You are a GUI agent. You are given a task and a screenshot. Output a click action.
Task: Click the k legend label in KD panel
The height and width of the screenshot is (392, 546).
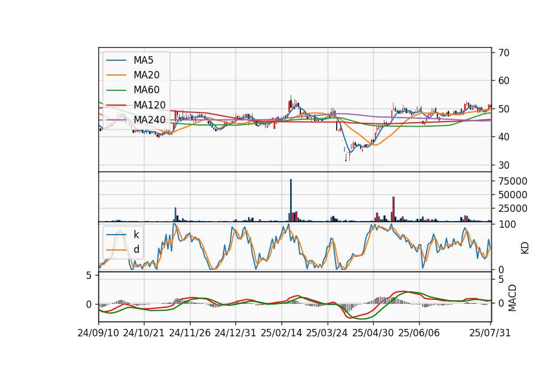point(136,235)
